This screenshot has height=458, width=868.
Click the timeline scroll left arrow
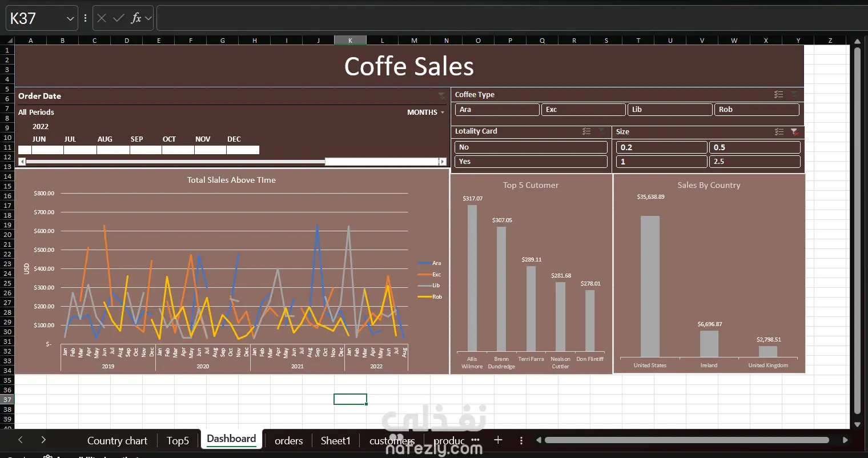(x=22, y=162)
